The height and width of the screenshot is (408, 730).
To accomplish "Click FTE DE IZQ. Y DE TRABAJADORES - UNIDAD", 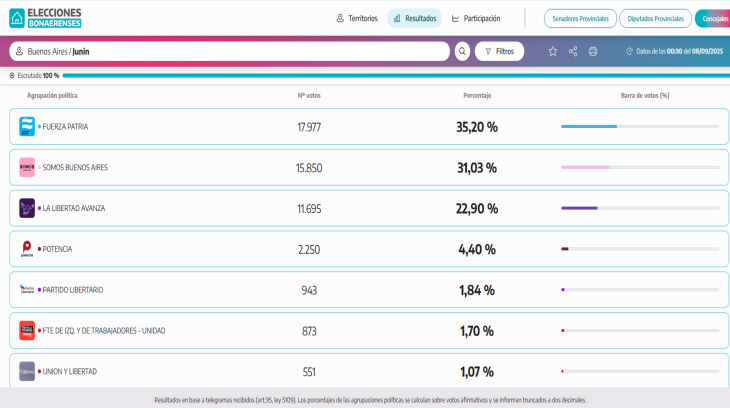I will (104, 331).
